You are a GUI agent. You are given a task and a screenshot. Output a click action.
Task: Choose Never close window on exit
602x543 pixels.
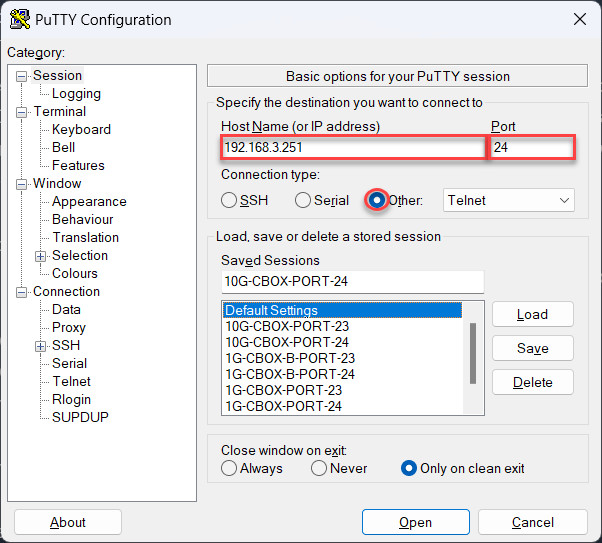pos(320,468)
